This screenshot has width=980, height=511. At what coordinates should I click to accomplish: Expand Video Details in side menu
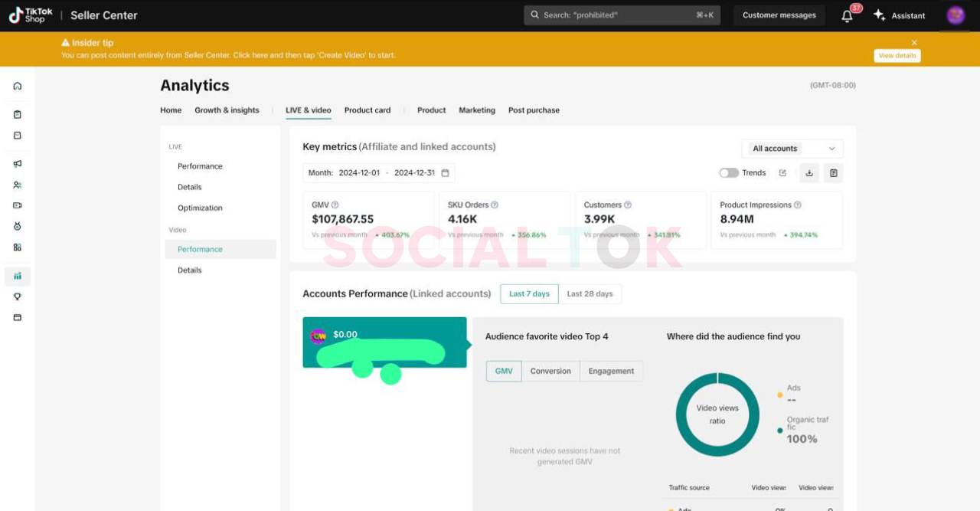190,270
